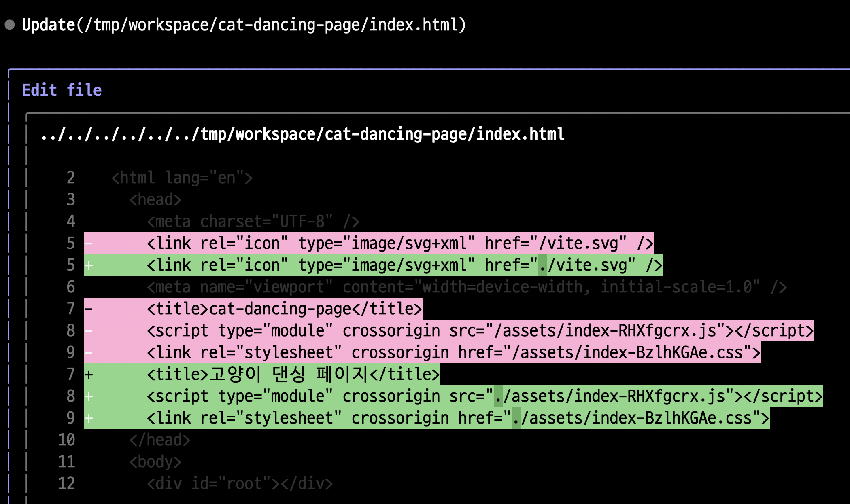The image size is (850, 504).
Task: Click the Edit file heading
Action: 62,90
